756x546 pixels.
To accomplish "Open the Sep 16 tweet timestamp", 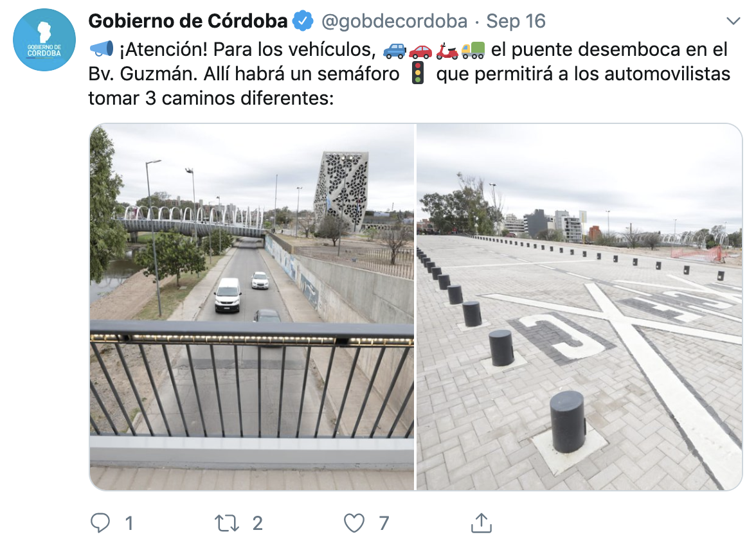I will pos(516,21).
